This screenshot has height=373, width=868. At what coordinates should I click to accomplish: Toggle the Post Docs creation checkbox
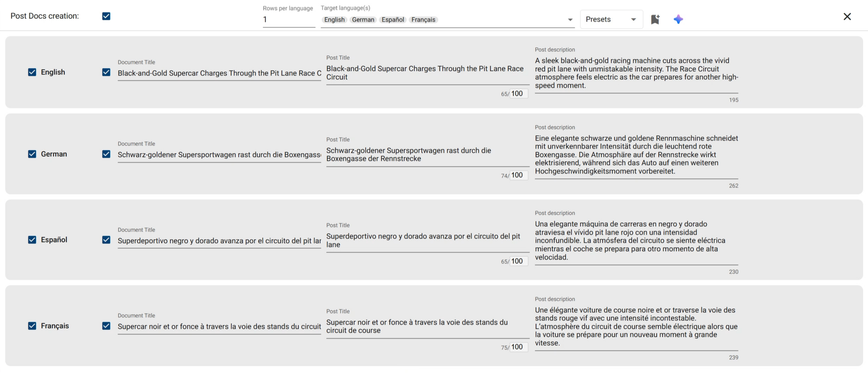(x=106, y=16)
